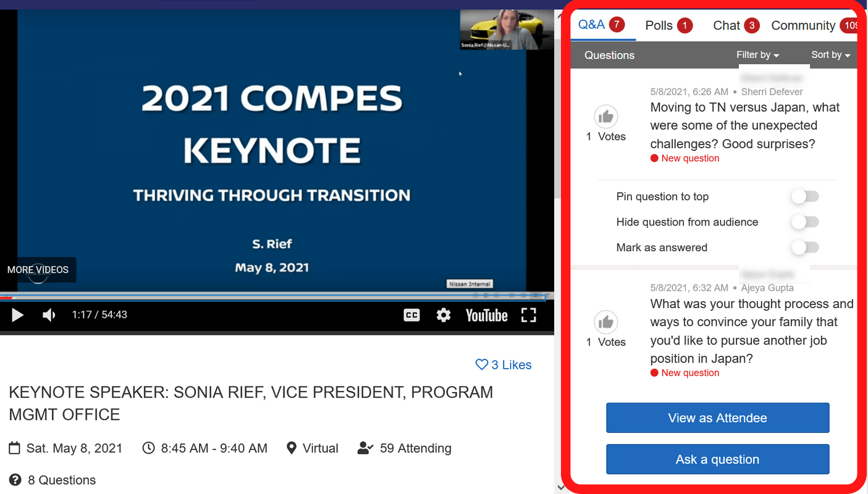The height and width of the screenshot is (494, 868).
Task: Open the Filter by dropdown
Action: (x=757, y=55)
